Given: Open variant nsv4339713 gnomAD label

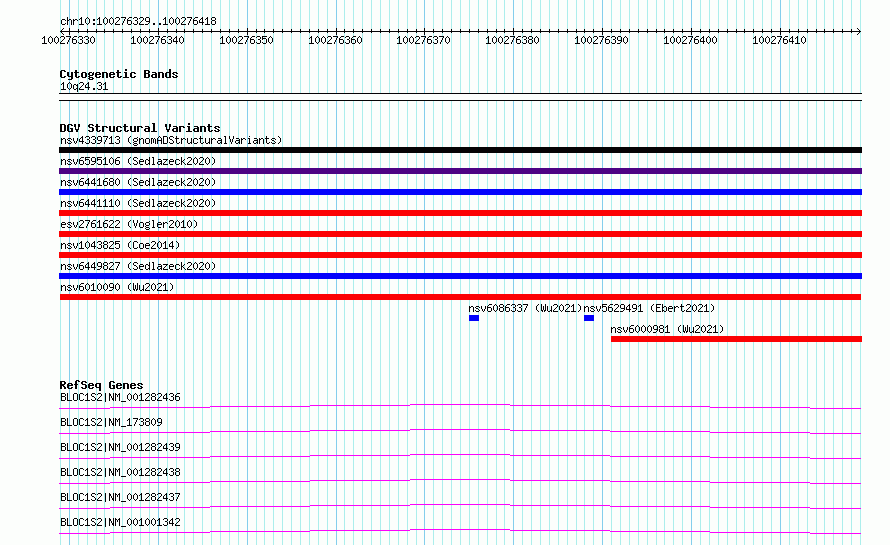Looking at the screenshot, I should click(x=171, y=140).
